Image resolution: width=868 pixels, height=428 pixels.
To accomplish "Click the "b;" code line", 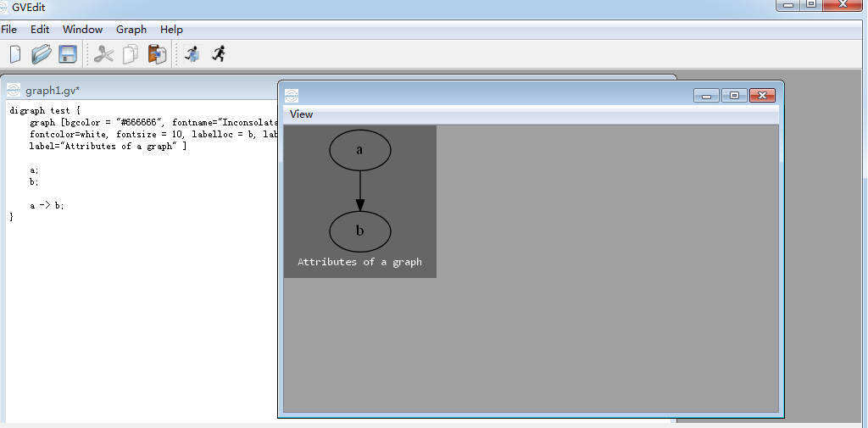I will (34, 181).
